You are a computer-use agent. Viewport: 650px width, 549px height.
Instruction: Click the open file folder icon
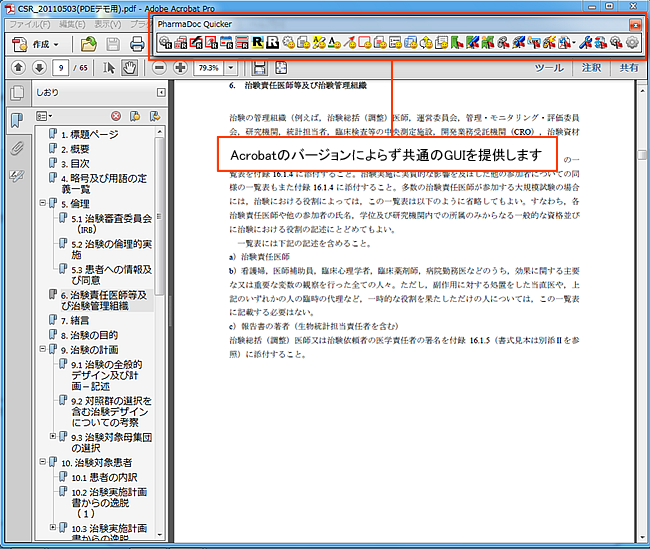pyautogui.click(x=89, y=44)
